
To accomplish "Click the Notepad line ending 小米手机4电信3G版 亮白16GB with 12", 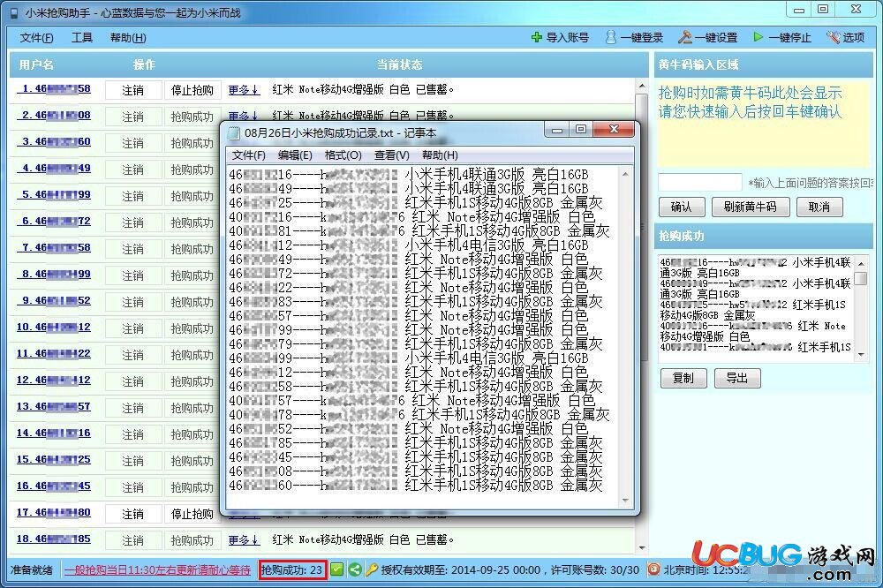I will (x=409, y=245).
